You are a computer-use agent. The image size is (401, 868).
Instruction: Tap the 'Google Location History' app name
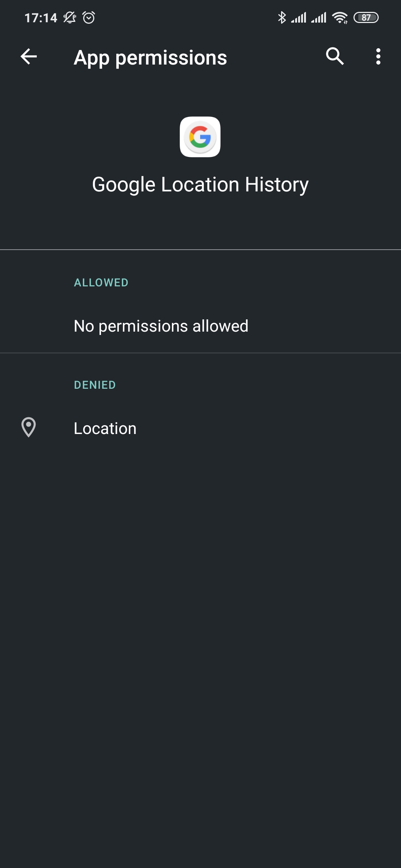pos(200,184)
